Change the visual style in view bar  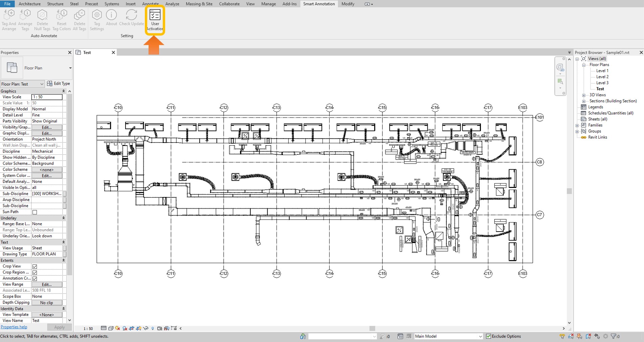coord(111,328)
